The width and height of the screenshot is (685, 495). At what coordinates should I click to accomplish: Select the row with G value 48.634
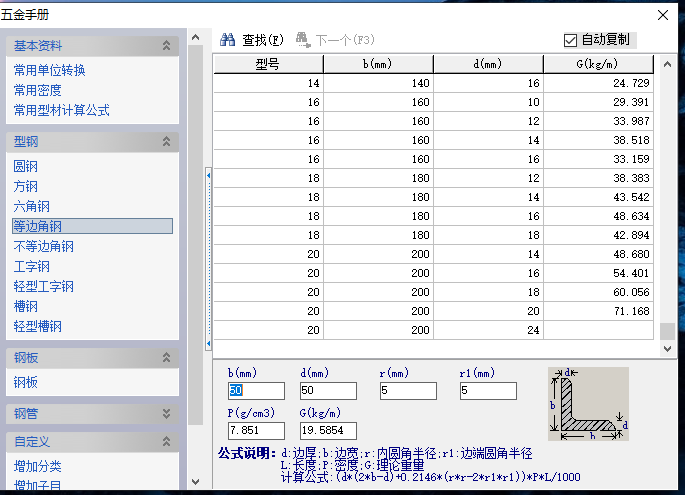pos(433,216)
